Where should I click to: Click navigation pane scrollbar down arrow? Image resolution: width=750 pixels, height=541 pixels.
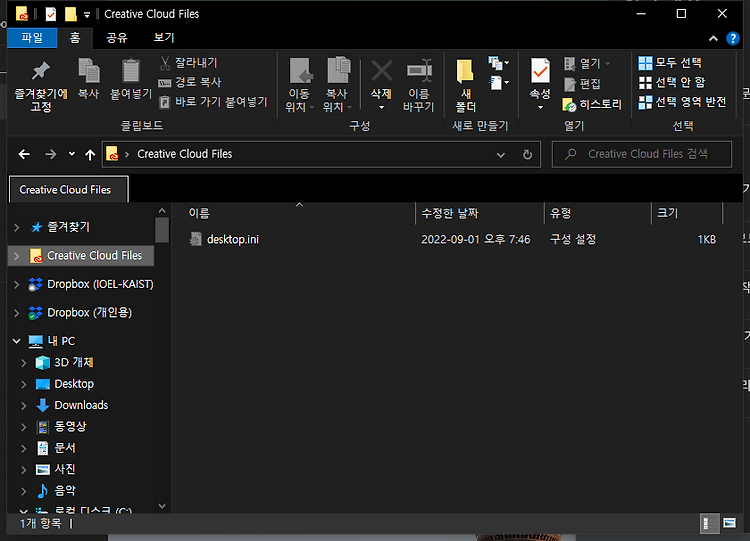click(162, 506)
